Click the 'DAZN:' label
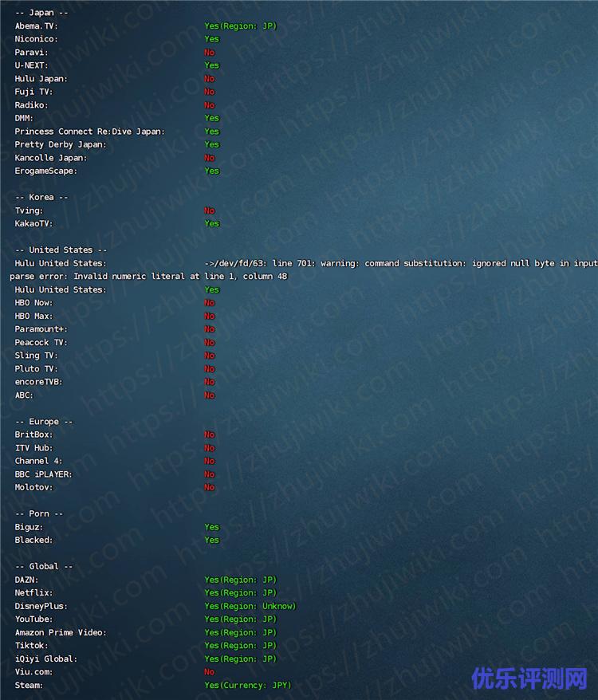 tap(27, 580)
